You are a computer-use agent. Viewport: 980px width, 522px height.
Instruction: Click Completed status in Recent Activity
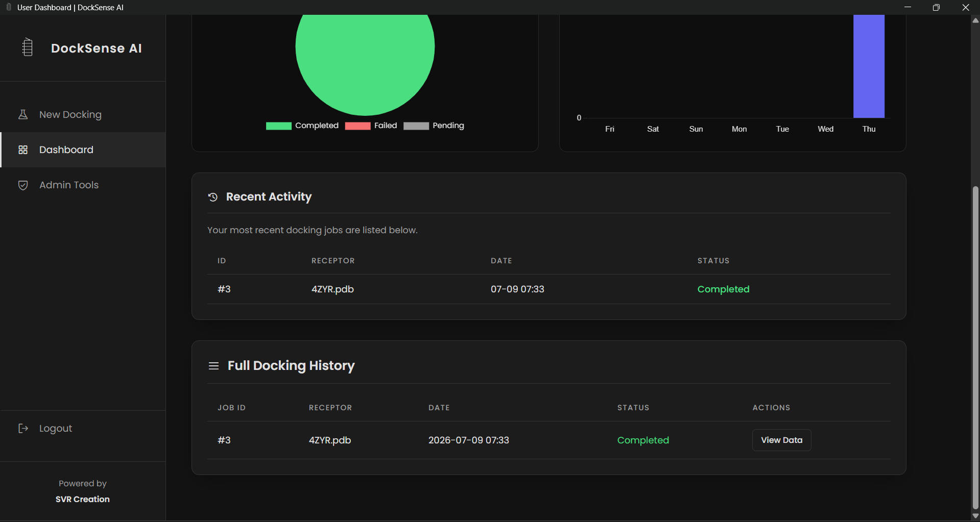pyautogui.click(x=723, y=289)
